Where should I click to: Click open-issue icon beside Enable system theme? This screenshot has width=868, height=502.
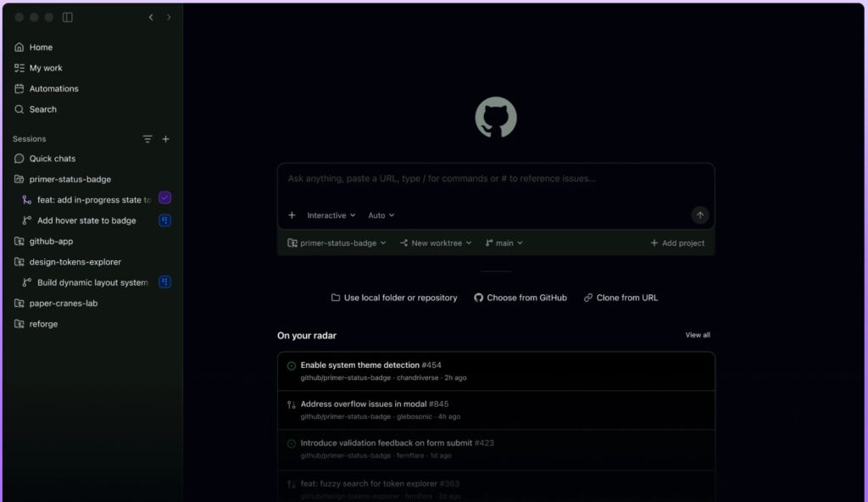[292, 365]
